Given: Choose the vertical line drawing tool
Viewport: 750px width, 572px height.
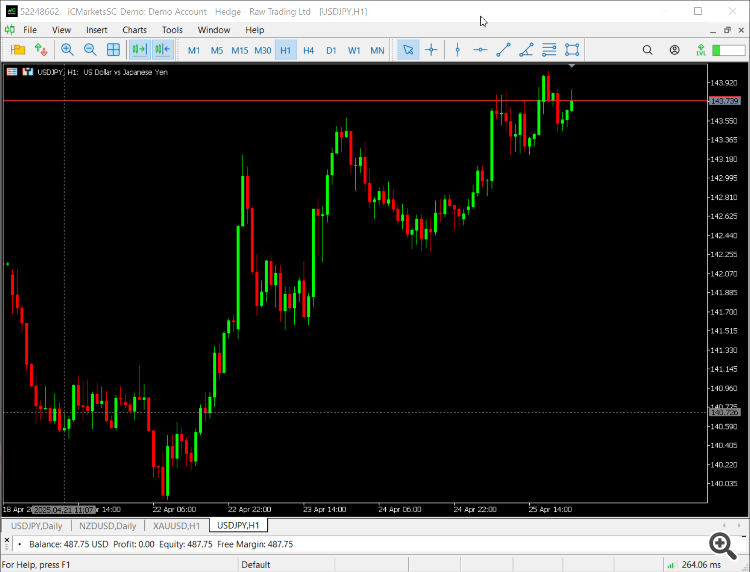Looking at the screenshot, I should [458, 50].
